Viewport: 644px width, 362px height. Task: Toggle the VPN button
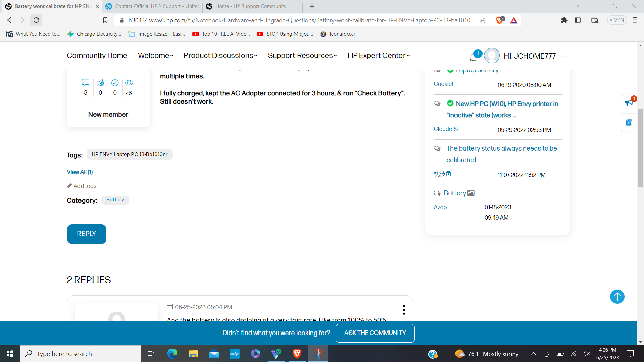[x=617, y=20]
